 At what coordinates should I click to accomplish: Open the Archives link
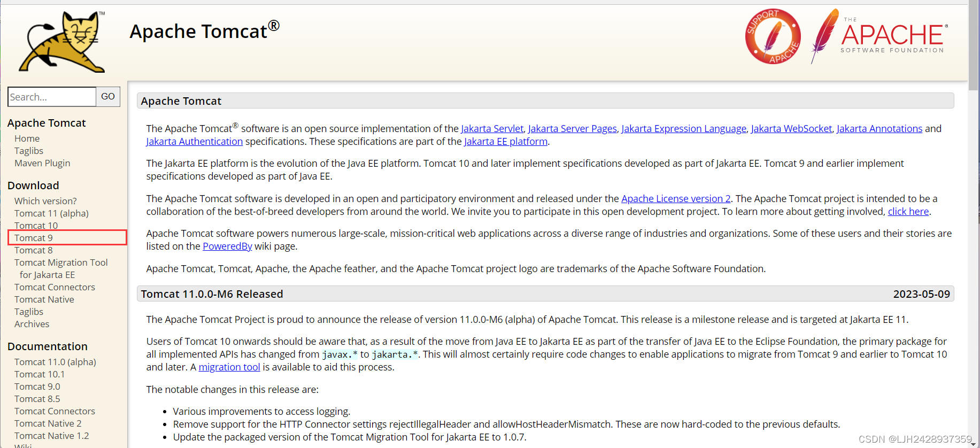click(x=32, y=324)
